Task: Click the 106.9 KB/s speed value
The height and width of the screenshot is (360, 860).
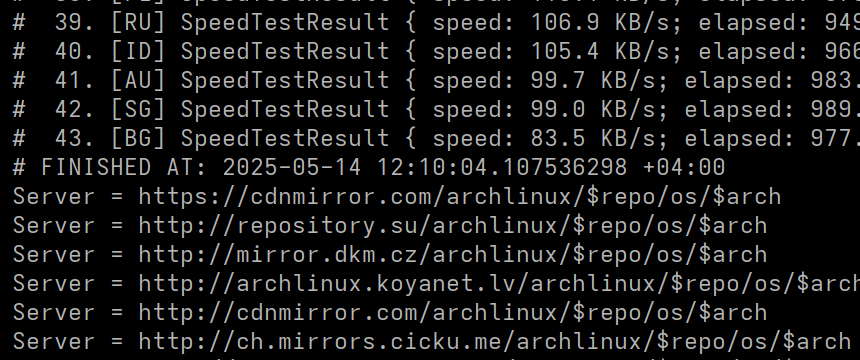Action: (600, 22)
